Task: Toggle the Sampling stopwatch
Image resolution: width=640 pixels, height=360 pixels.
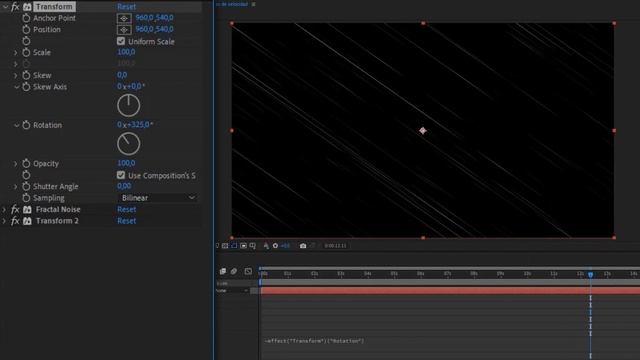Action: pyautogui.click(x=26, y=198)
